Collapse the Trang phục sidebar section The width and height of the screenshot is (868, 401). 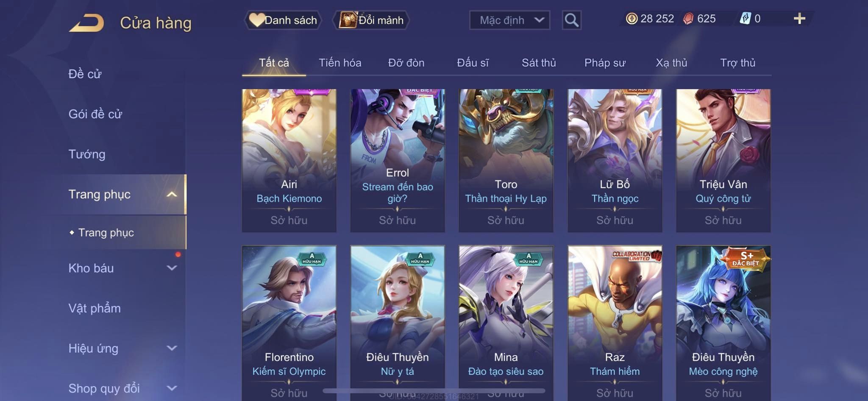pos(172,195)
